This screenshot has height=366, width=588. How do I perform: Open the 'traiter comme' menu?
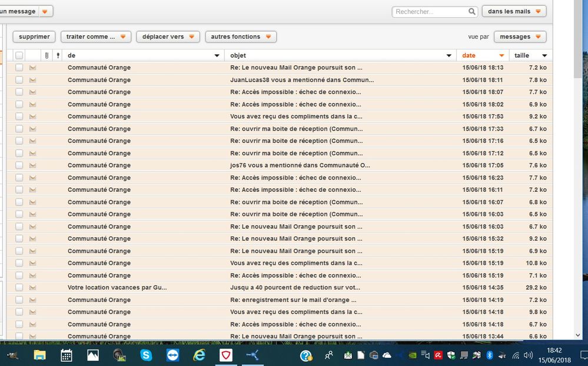click(95, 37)
